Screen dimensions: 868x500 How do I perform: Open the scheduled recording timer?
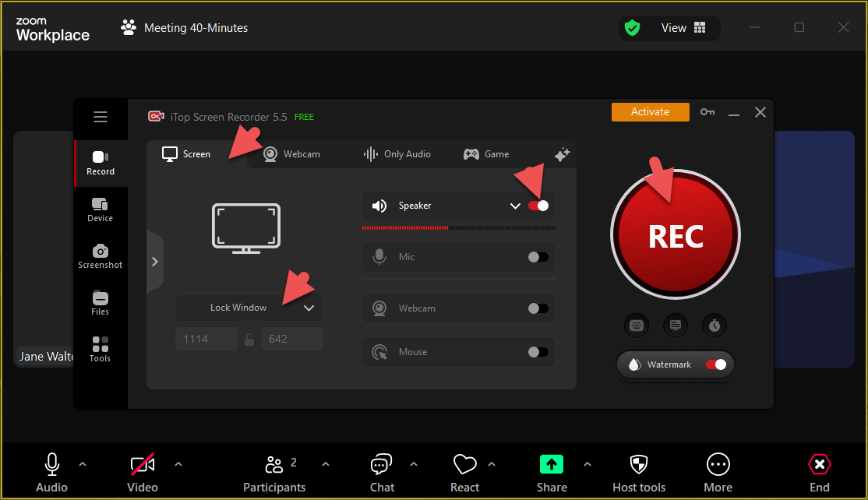pyautogui.click(x=715, y=326)
